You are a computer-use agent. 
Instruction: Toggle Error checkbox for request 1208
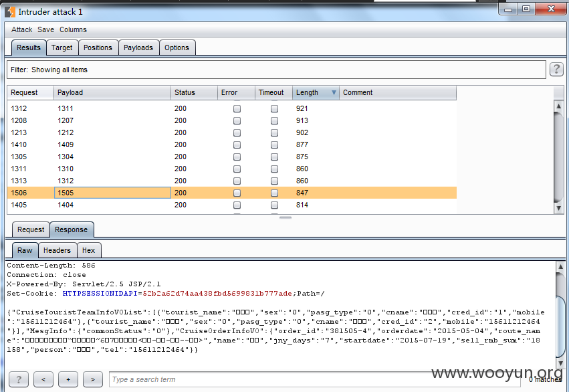click(237, 120)
